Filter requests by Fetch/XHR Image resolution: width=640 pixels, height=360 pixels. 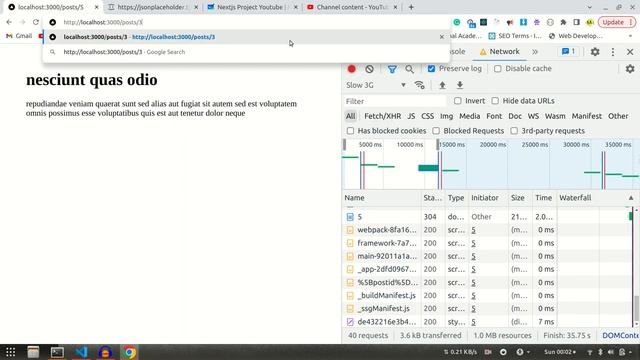click(382, 116)
